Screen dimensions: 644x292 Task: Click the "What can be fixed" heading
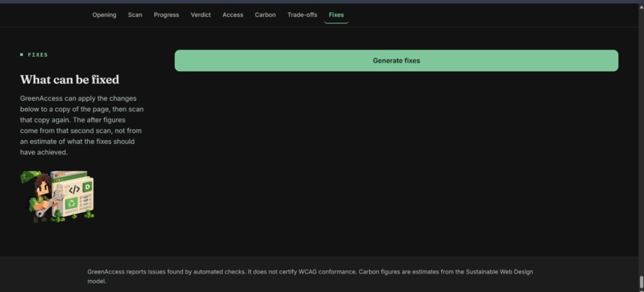[x=70, y=79]
